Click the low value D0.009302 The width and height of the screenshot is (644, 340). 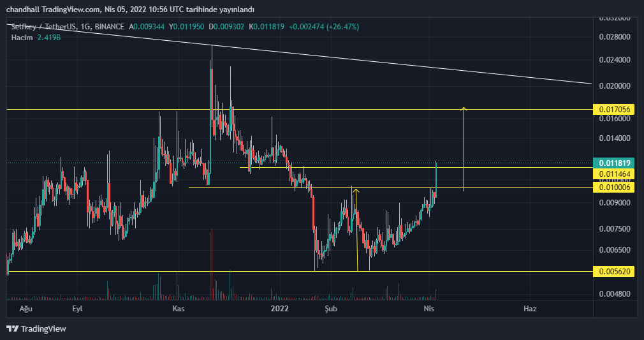226,27
